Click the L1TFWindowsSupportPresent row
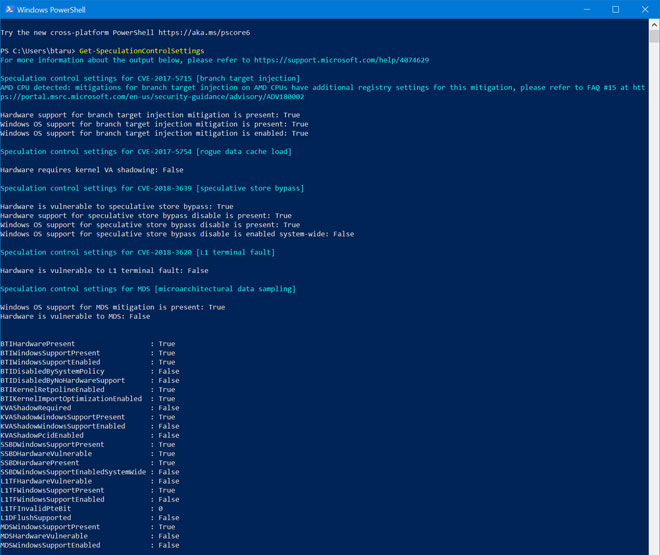 click(88, 490)
